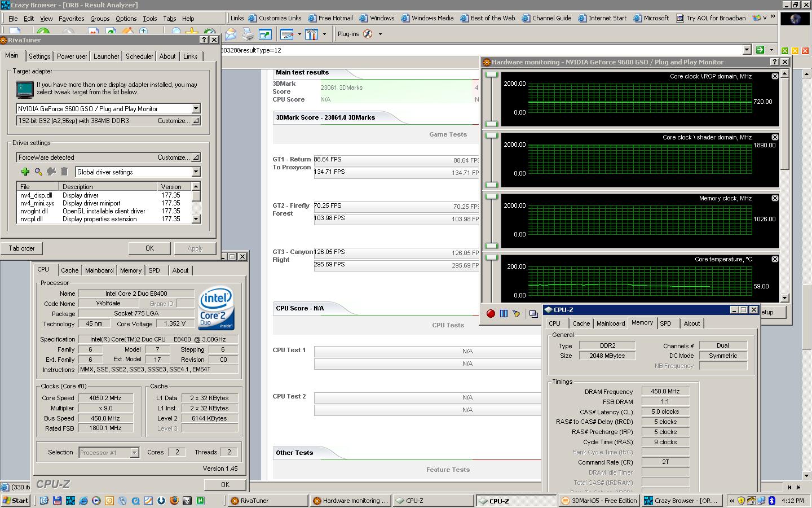Click the floppy disk quick launch icon

pos(57,501)
